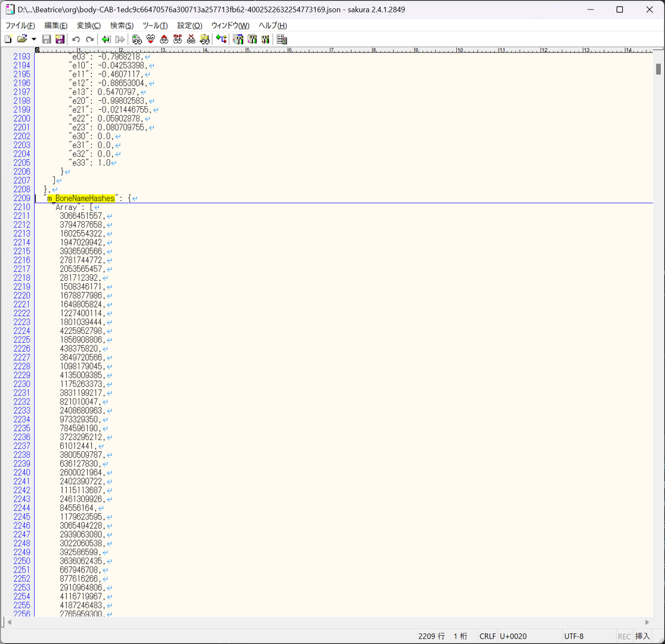Click value 4187246483 on line 2255
665x644 pixels.
(x=81, y=605)
